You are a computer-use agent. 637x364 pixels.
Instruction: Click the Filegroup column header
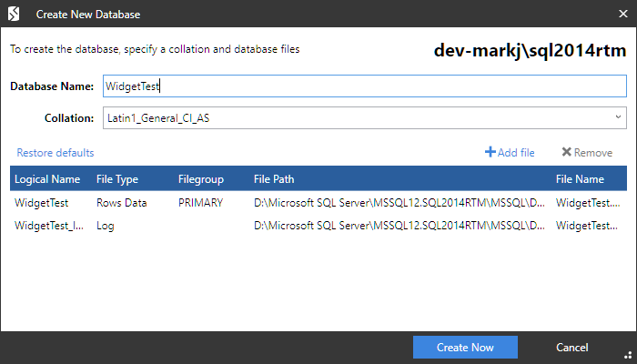coord(201,179)
